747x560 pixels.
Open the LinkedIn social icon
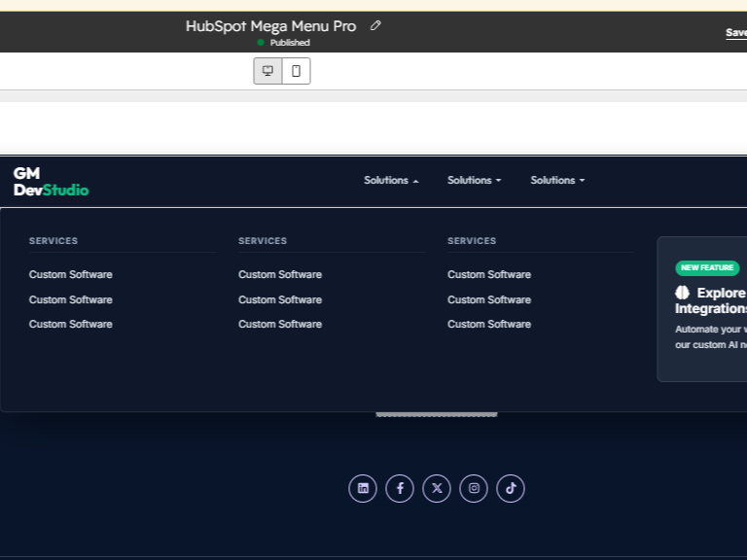pos(363,488)
